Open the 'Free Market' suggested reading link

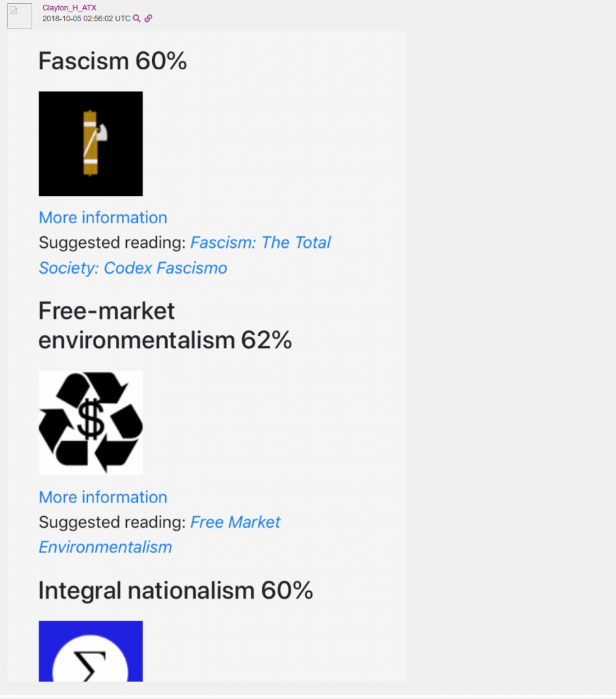235,522
